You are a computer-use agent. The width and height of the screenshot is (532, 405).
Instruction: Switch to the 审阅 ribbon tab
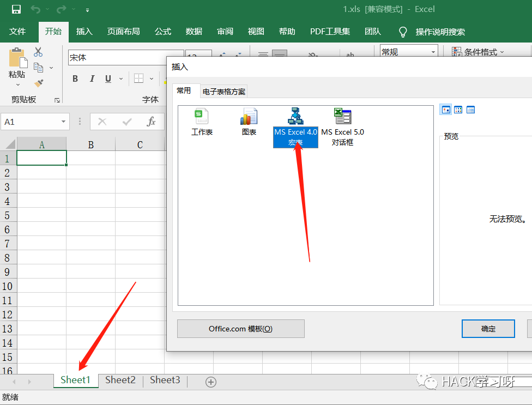pyautogui.click(x=225, y=32)
